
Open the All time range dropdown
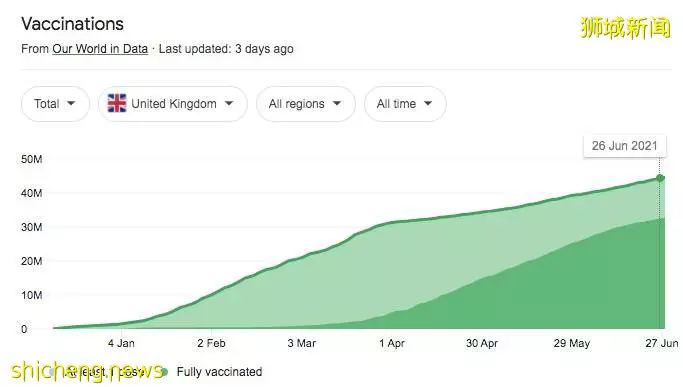[x=405, y=104]
